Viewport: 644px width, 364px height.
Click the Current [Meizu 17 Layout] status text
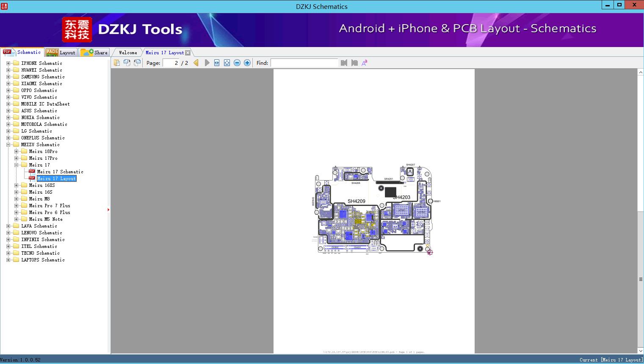click(x=611, y=360)
